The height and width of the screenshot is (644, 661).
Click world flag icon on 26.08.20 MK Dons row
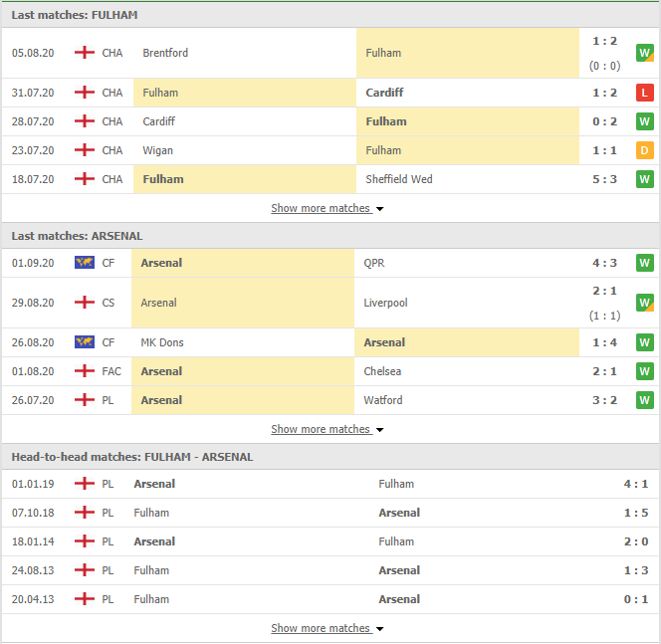click(85, 342)
